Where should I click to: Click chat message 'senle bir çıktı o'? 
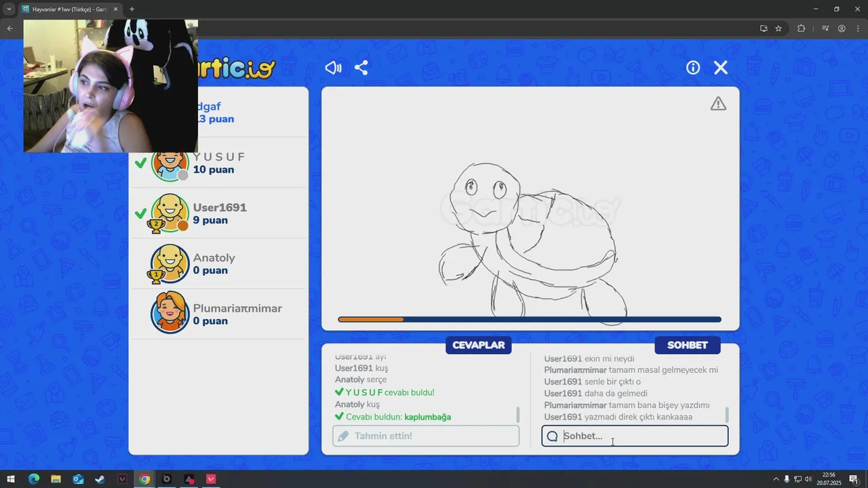click(x=612, y=382)
